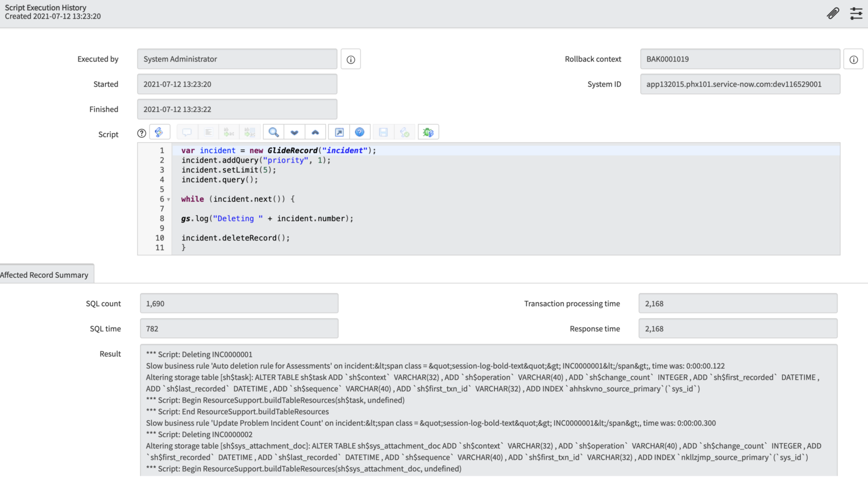Save the script with the disk icon
868x480 pixels.
tap(382, 132)
